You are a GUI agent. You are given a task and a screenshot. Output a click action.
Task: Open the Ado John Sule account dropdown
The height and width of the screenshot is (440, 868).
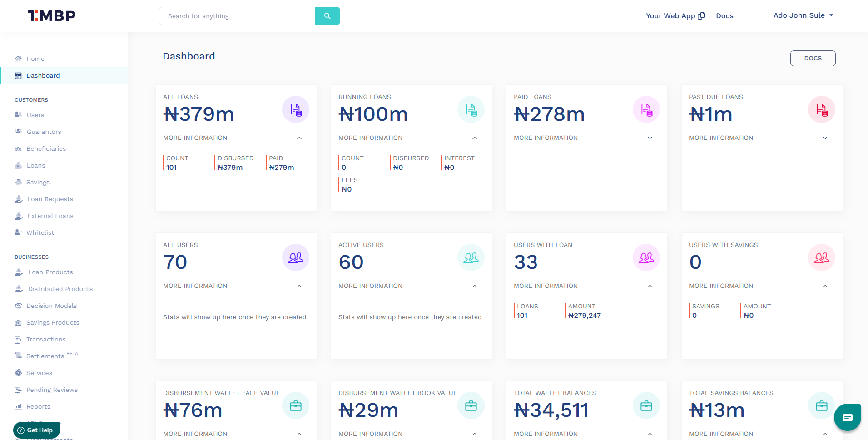(802, 15)
